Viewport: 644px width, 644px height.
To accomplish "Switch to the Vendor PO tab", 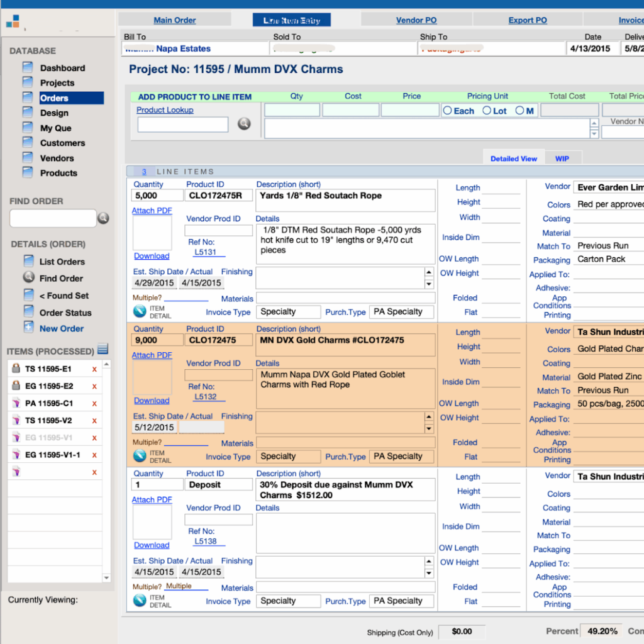I will coord(416,20).
